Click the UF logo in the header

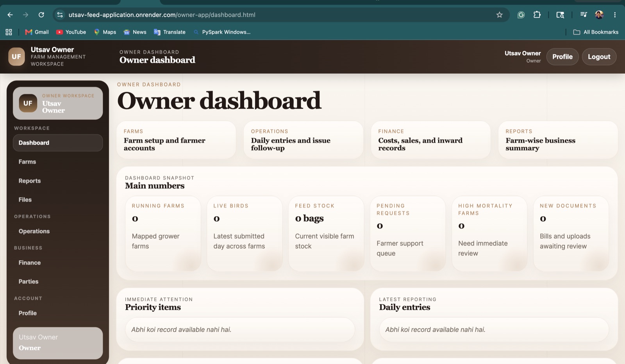(x=16, y=57)
